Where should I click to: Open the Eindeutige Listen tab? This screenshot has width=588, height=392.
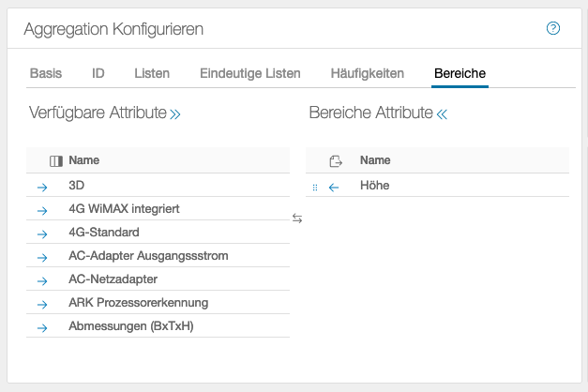250,72
